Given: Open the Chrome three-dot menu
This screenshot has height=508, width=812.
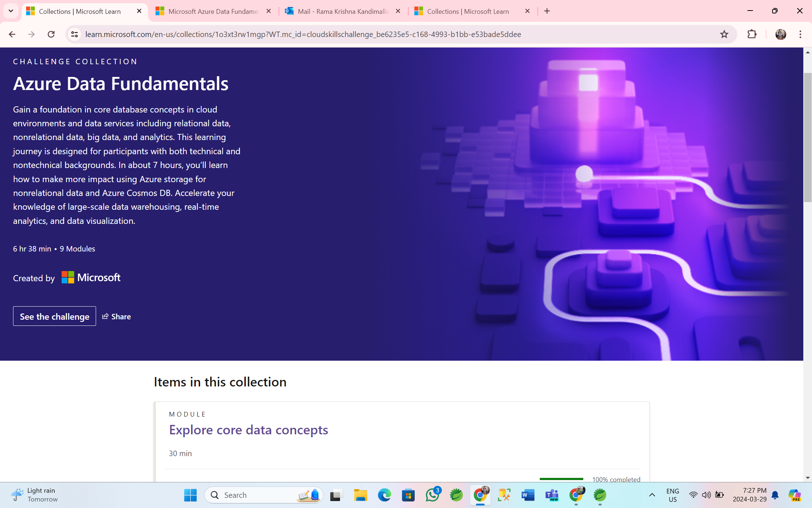Looking at the screenshot, I should 801,34.
